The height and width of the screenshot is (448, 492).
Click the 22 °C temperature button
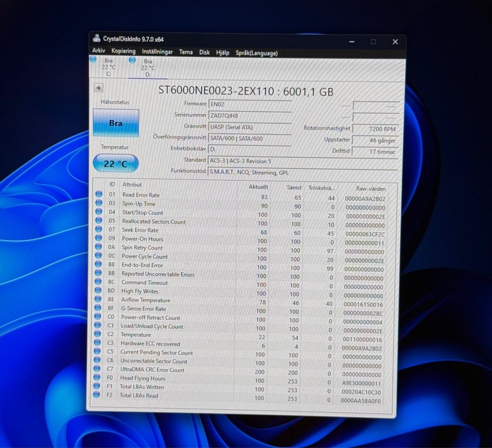pos(115,163)
